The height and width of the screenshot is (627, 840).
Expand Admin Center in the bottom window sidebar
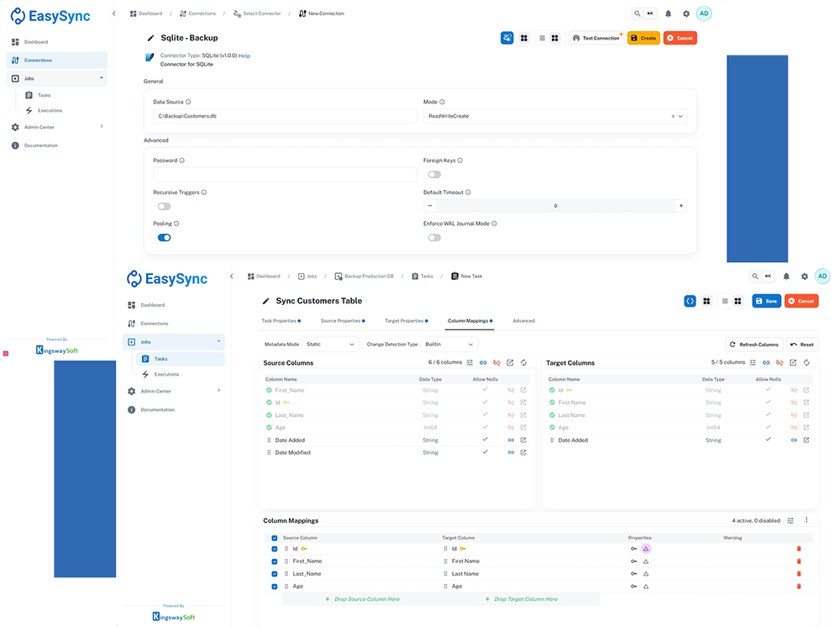point(218,391)
